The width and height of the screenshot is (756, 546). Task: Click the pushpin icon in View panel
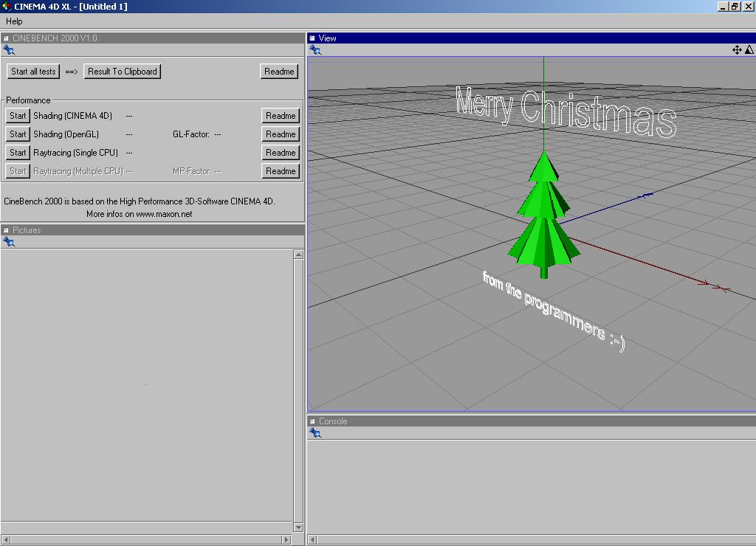point(315,49)
